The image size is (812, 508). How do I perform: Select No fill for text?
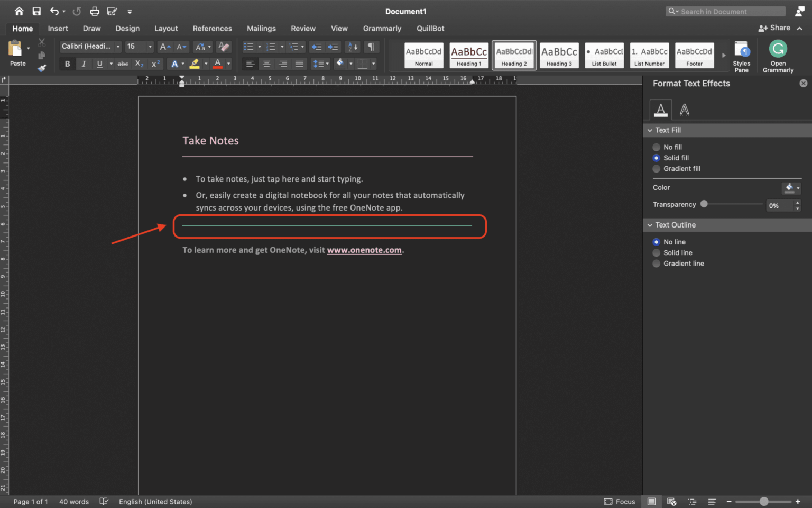(x=656, y=147)
